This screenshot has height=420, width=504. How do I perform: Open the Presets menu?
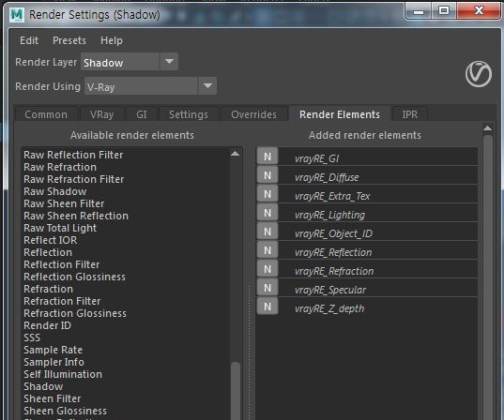coord(69,40)
